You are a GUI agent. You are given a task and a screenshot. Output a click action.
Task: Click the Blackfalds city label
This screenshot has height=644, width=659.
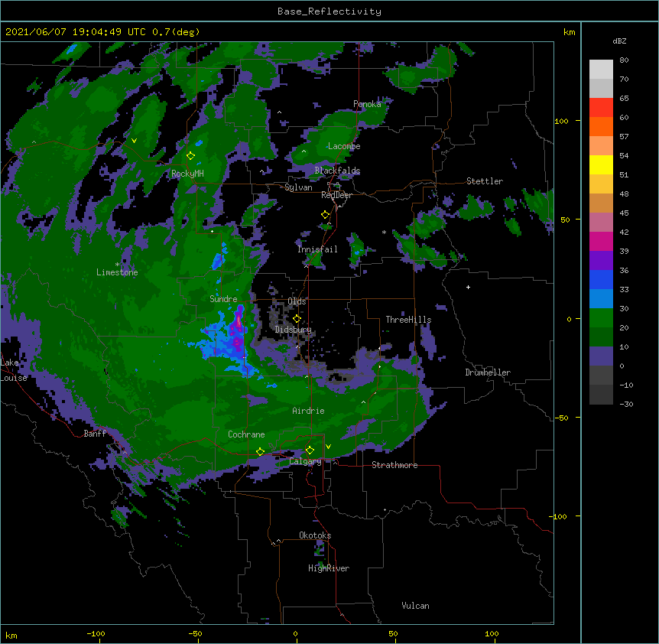point(337,171)
